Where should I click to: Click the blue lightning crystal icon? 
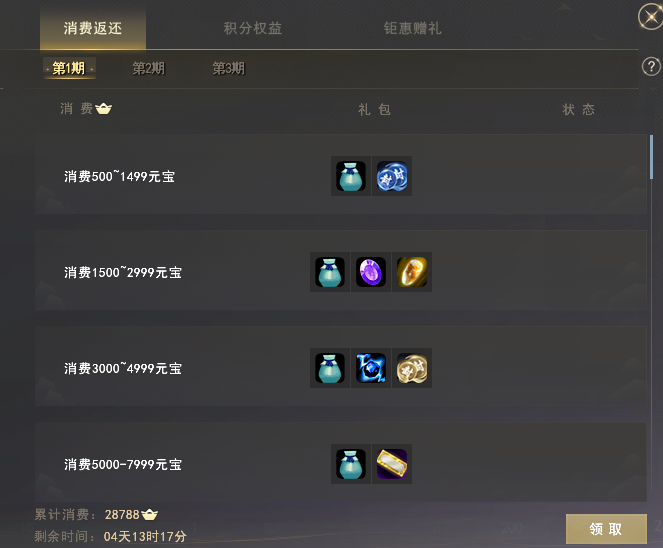click(371, 368)
